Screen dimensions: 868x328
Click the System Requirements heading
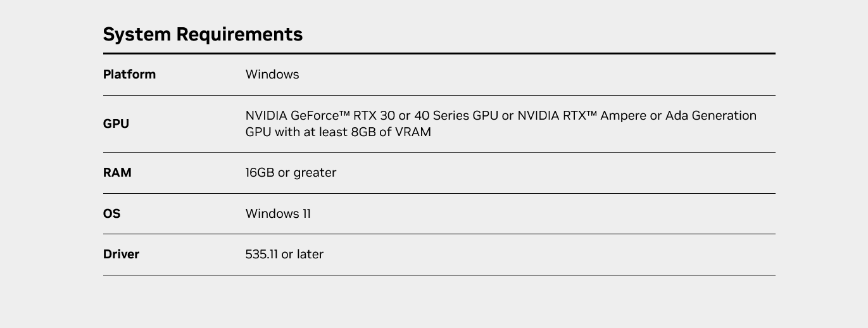coord(203,34)
